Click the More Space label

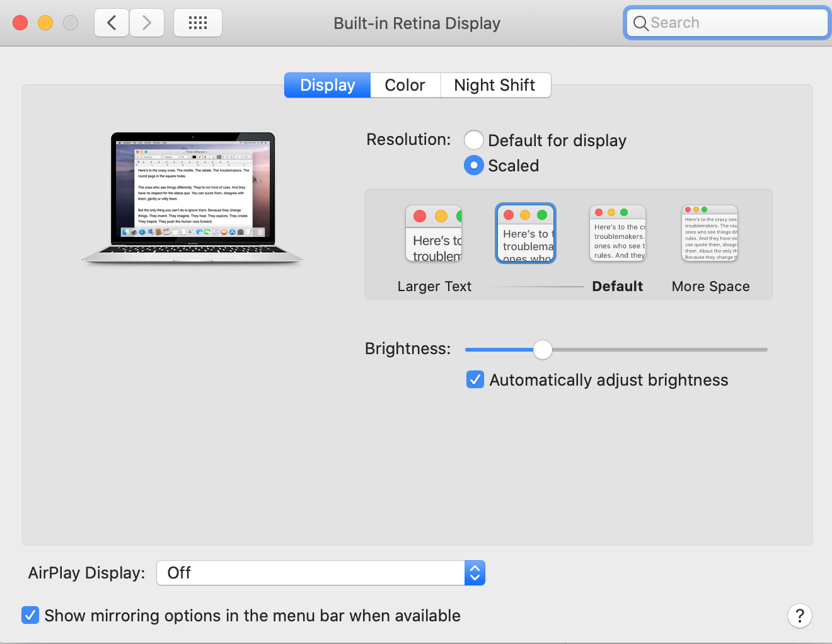click(711, 287)
